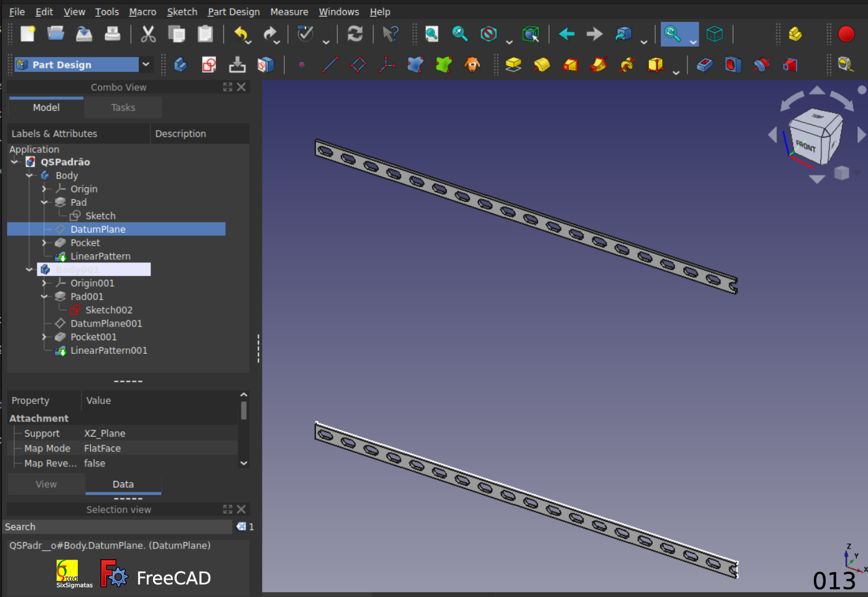This screenshot has height=597, width=868.
Task: Click the FRONT face of navigation cube
Action: click(x=805, y=146)
